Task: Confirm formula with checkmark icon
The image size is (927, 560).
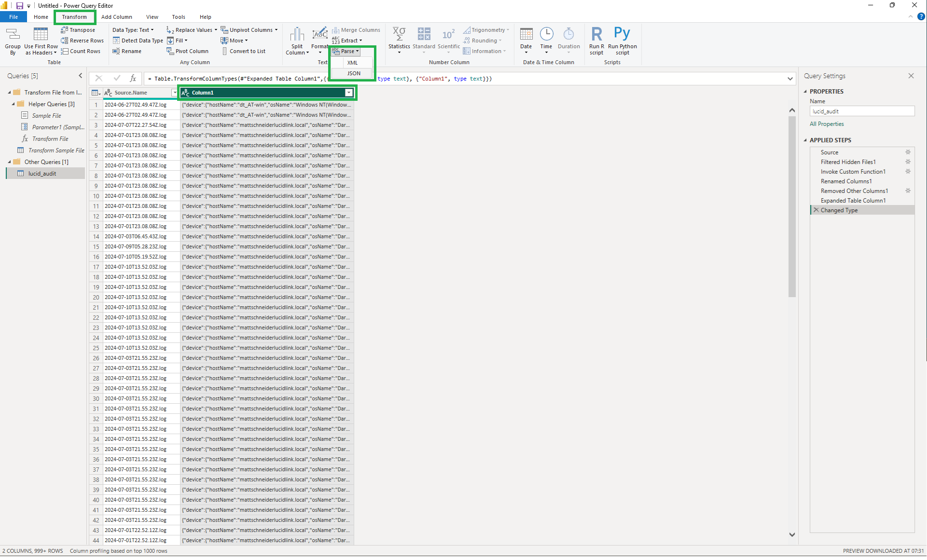Action: [117, 78]
